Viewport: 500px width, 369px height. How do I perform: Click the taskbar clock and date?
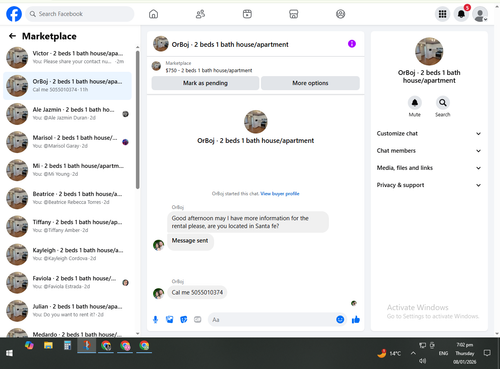coord(465,353)
